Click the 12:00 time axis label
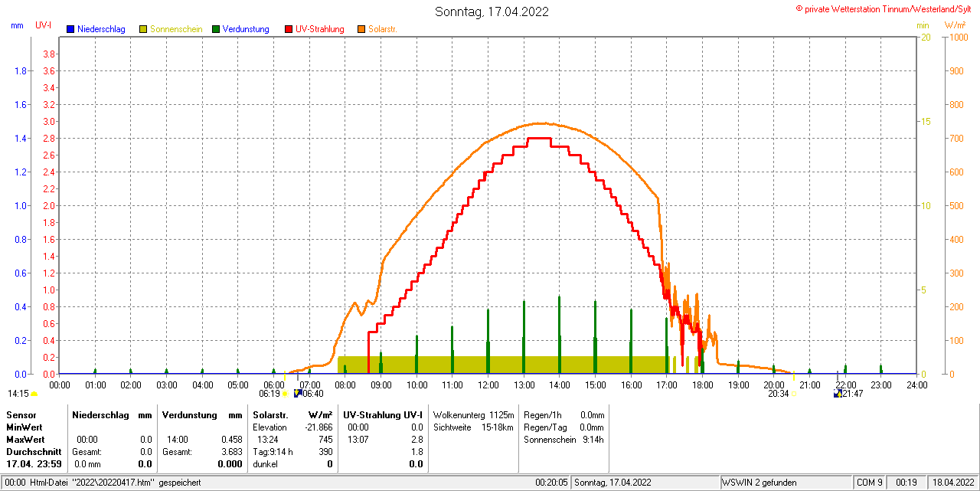980x491 pixels. coord(488,385)
